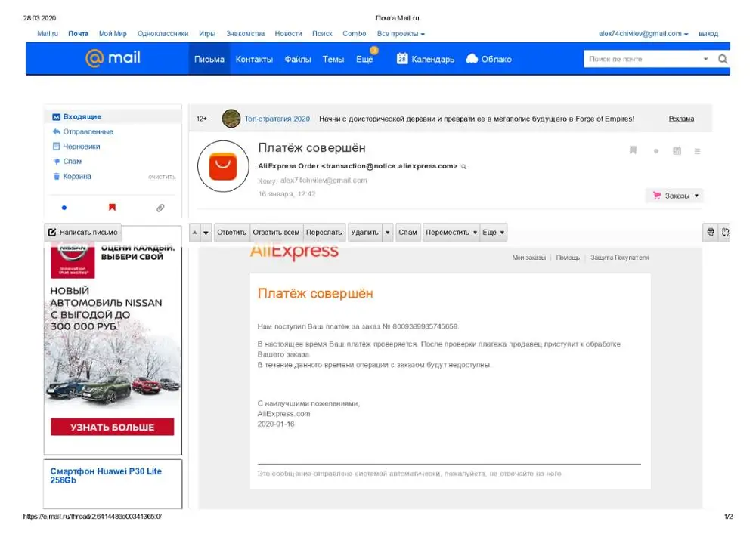Image resolution: width=756 pixels, height=534 pixels.
Task: Click the Мой Мир link
Action: point(113,34)
